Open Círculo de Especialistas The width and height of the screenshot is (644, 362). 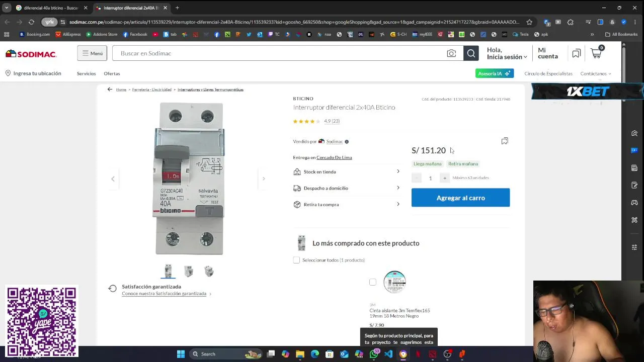(x=548, y=73)
